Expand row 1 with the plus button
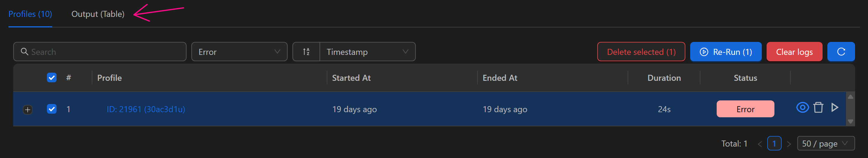The image size is (868, 158). coord(28,110)
